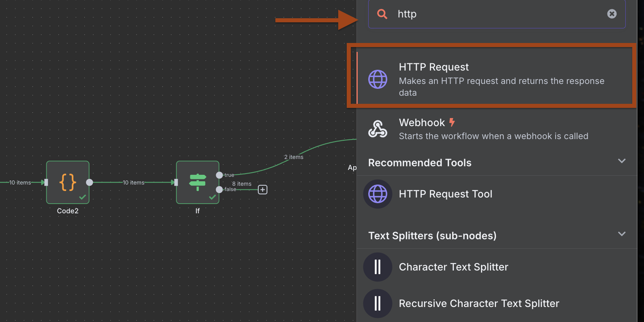Viewport: 644px width, 322px height.
Task: Click the Character Text Splitter icon
Action: [378, 267]
